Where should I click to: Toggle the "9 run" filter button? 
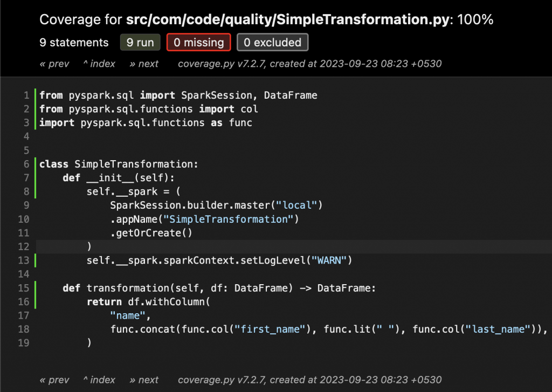[140, 43]
